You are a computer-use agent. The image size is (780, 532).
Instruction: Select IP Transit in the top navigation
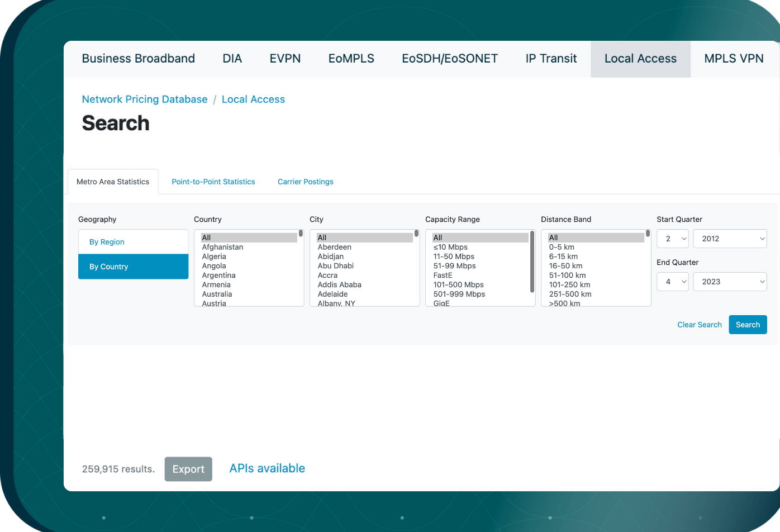click(x=551, y=58)
